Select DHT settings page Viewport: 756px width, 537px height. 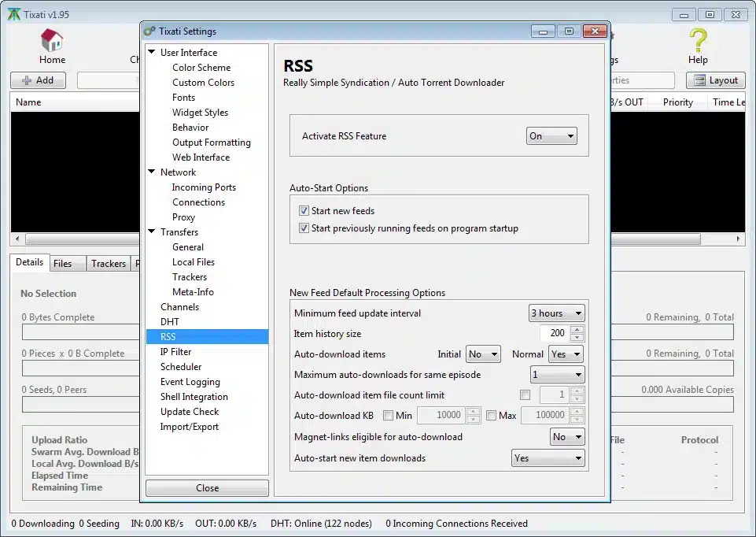(x=170, y=322)
